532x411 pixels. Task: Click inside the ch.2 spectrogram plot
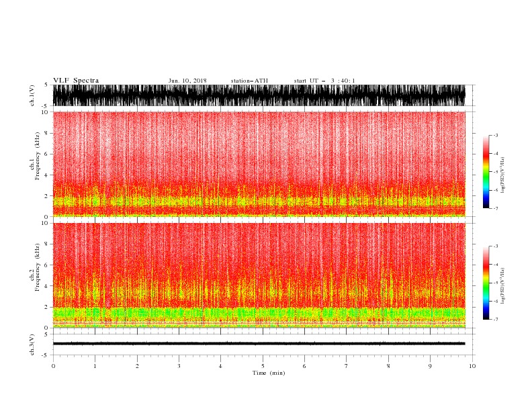[259, 275]
